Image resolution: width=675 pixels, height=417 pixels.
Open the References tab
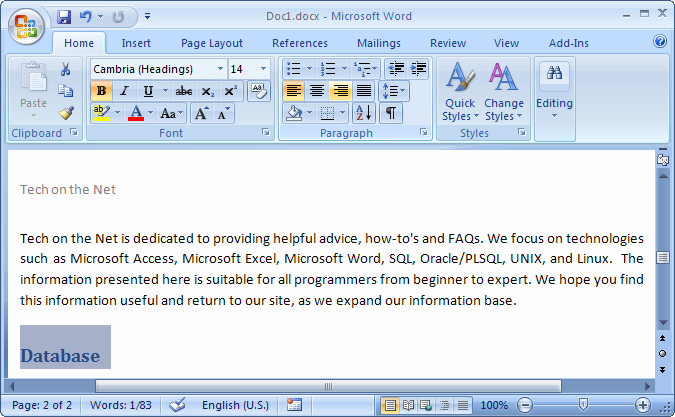coord(300,43)
